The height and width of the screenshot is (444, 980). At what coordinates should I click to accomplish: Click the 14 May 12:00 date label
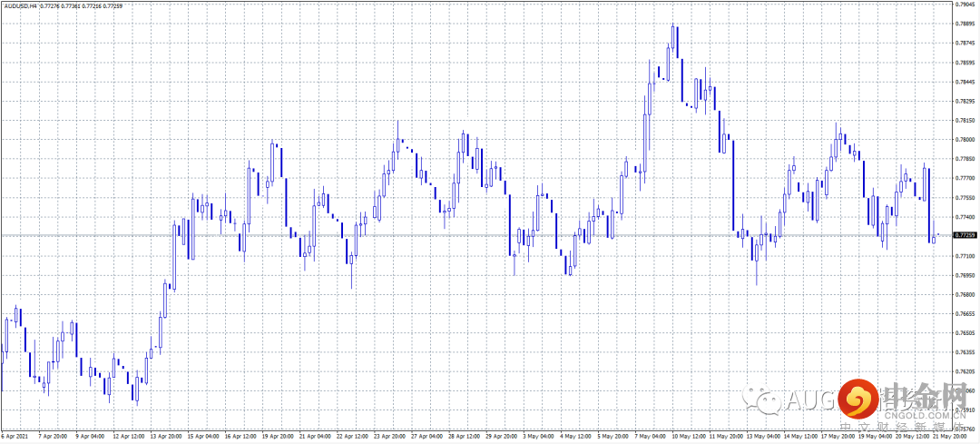[802, 435]
